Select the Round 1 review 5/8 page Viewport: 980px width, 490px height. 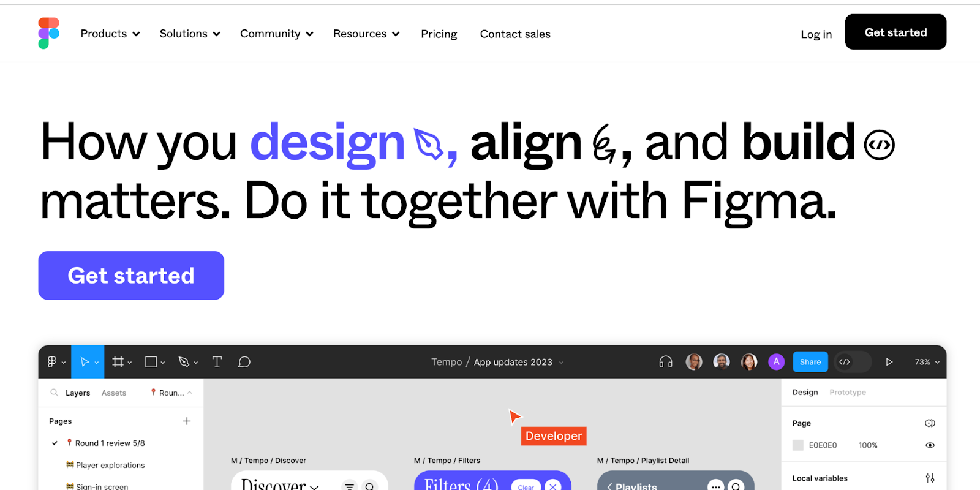click(x=110, y=443)
